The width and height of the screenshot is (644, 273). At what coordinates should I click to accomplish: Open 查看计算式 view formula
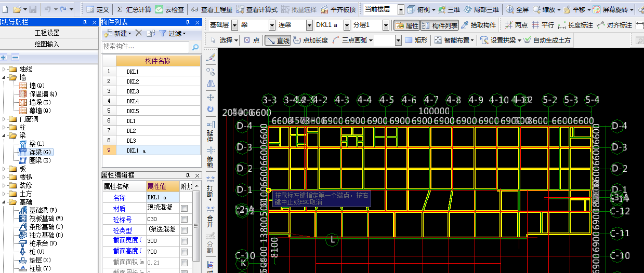pyautogui.click(x=257, y=10)
